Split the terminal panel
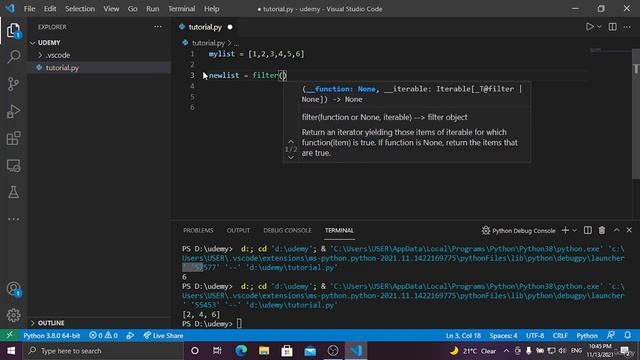The width and height of the screenshot is (640, 360). [588, 231]
